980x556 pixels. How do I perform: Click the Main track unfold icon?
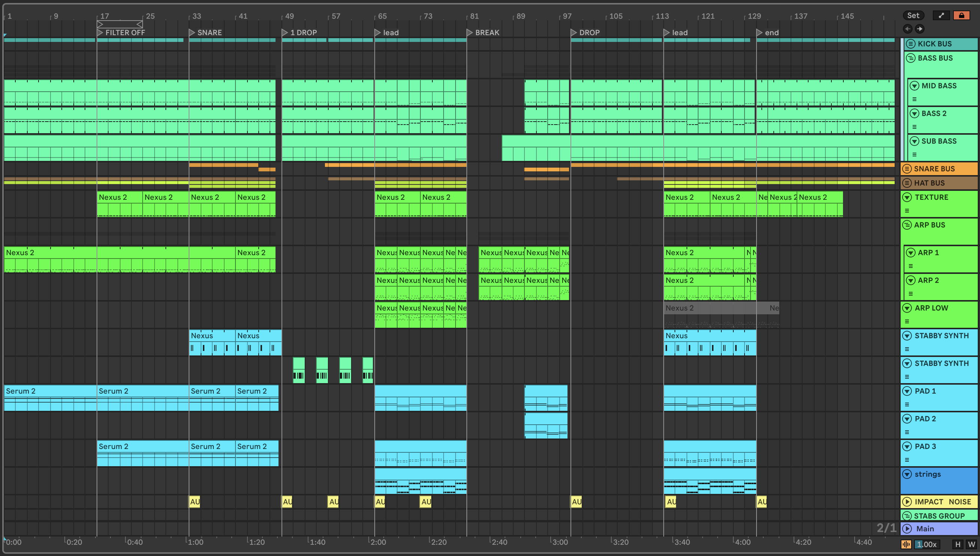(x=907, y=529)
